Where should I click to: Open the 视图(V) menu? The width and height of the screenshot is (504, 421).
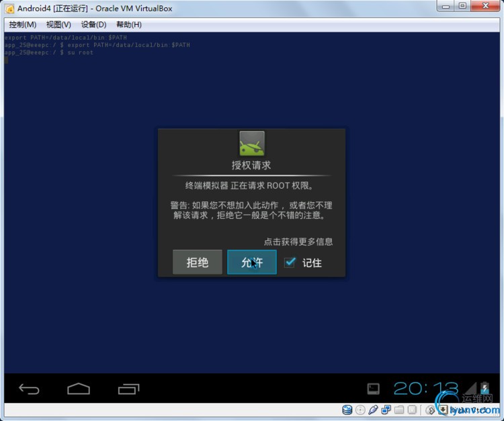(x=58, y=25)
